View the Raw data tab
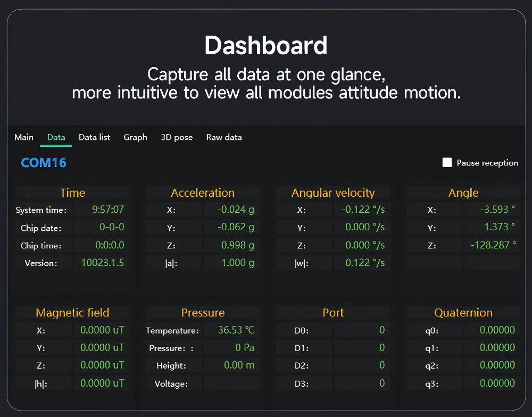 tap(224, 137)
